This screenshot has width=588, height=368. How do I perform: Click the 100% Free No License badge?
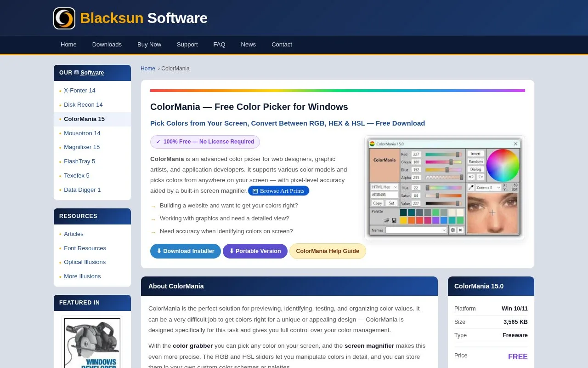(x=205, y=142)
